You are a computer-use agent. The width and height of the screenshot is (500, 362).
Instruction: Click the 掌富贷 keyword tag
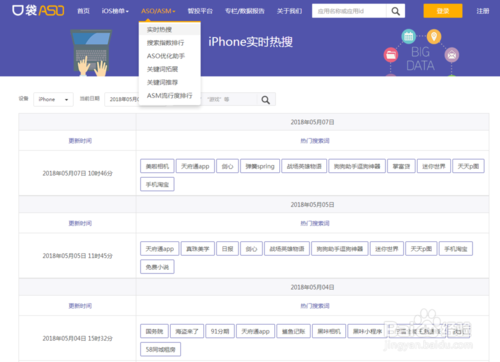tap(401, 166)
